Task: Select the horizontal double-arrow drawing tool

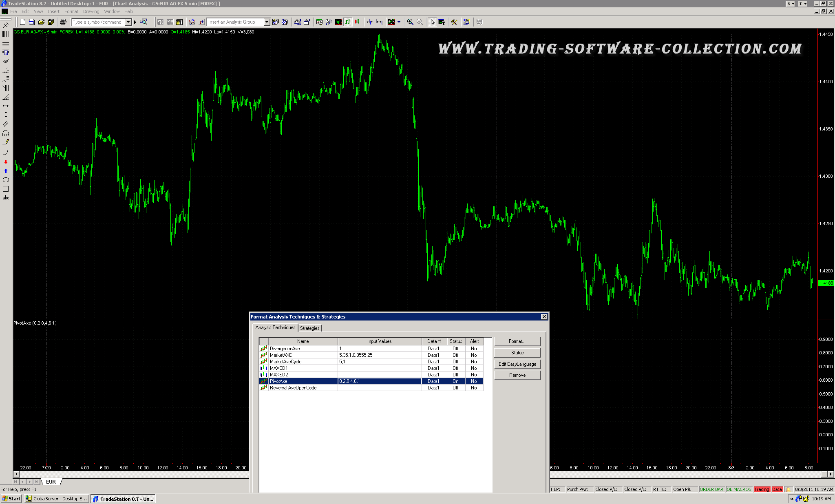Action: coord(6,106)
